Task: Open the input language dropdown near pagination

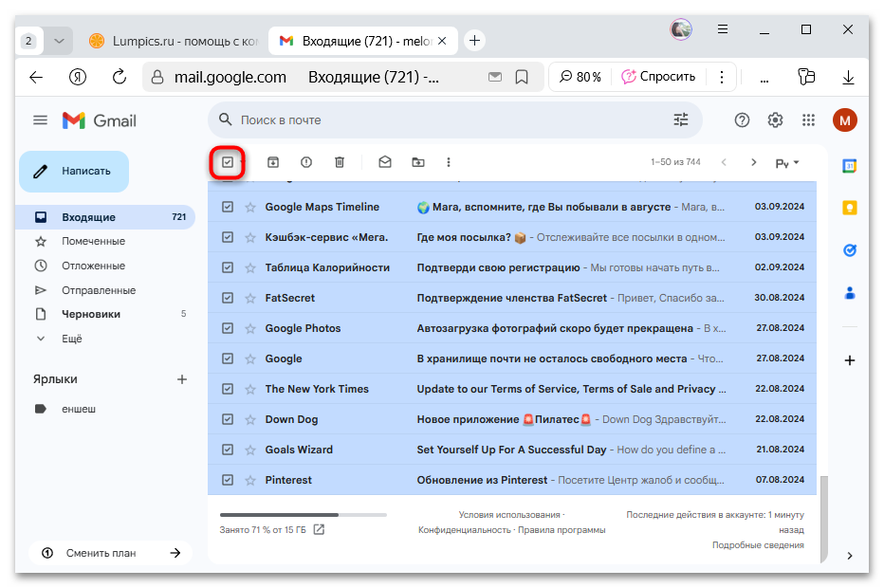Action: (x=785, y=162)
